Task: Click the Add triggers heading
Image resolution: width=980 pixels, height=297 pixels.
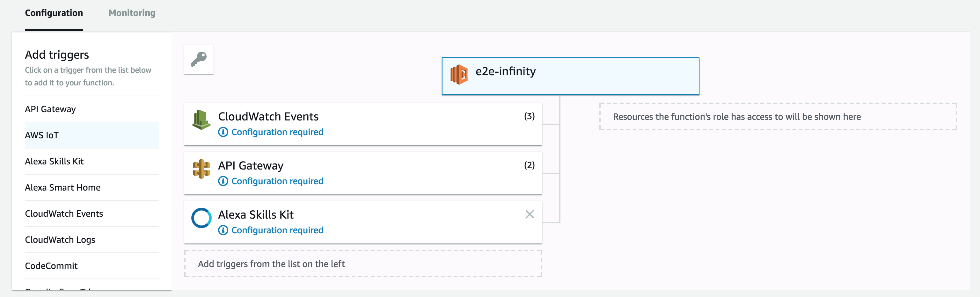Action: (57, 55)
